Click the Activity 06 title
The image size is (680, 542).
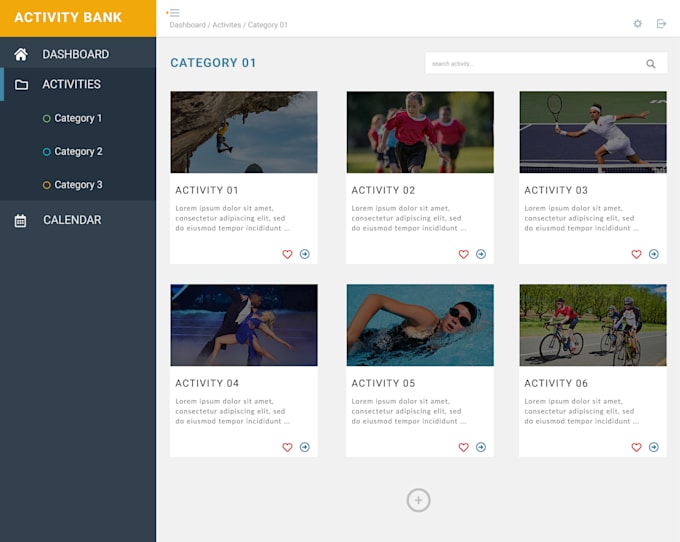click(556, 383)
